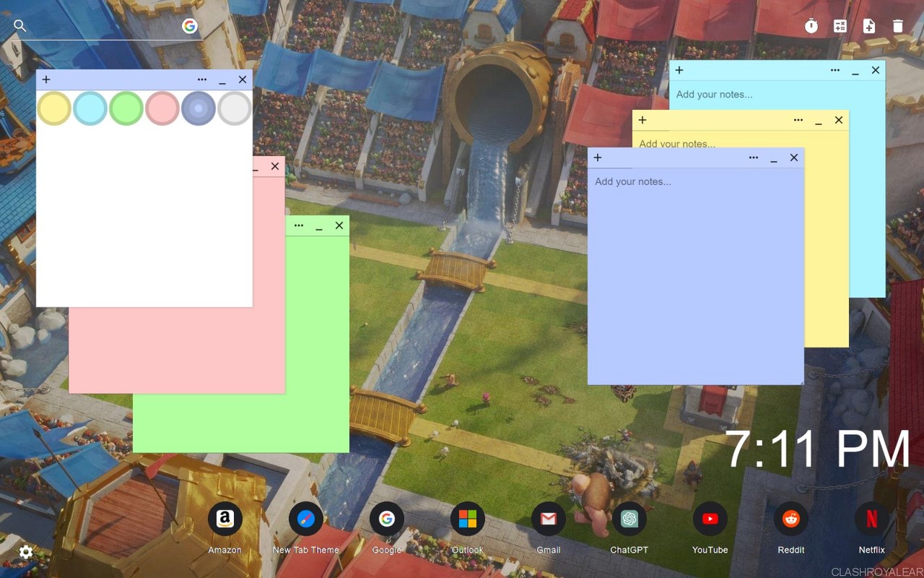The image size is (924, 578).
Task: Open the YouTube shortcut
Action: pos(710,519)
